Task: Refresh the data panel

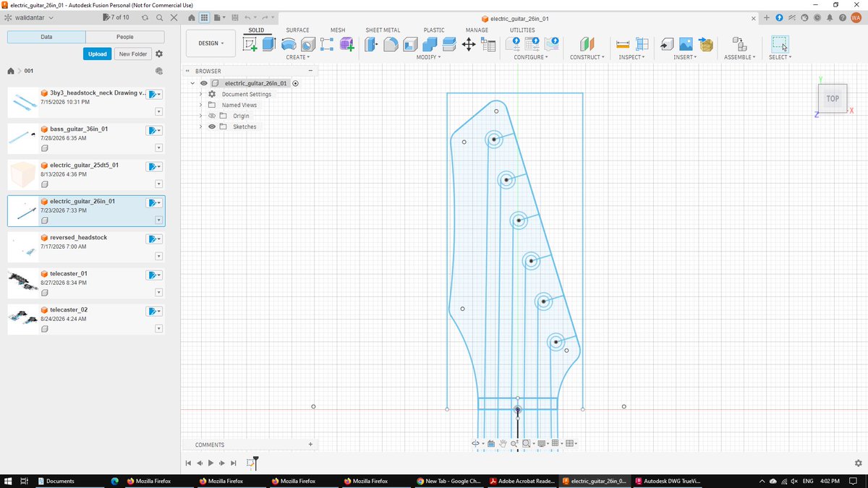Action: pos(146,17)
